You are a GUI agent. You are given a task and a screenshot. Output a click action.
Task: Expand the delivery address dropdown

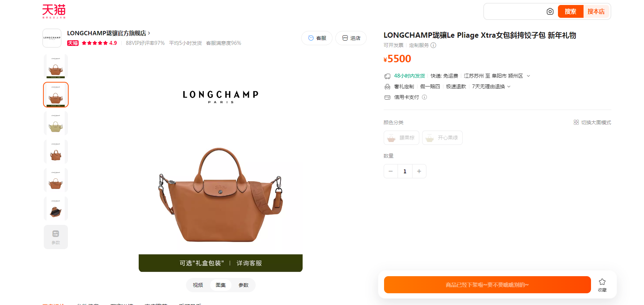[528, 76]
